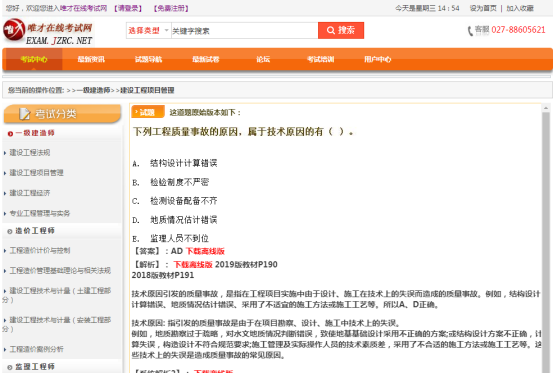
Task: Open 建设工程法规 in sidebar
Action: pos(30,153)
